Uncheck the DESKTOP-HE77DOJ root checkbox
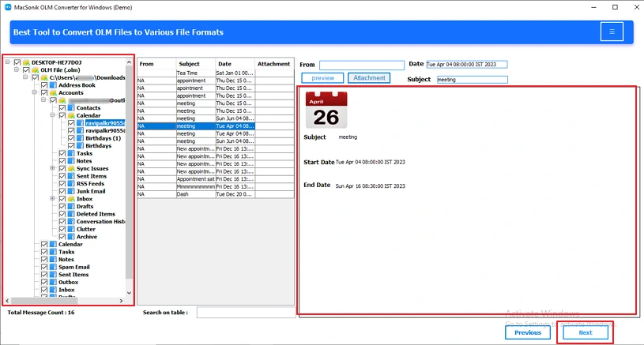644x345 pixels. click(x=17, y=62)
